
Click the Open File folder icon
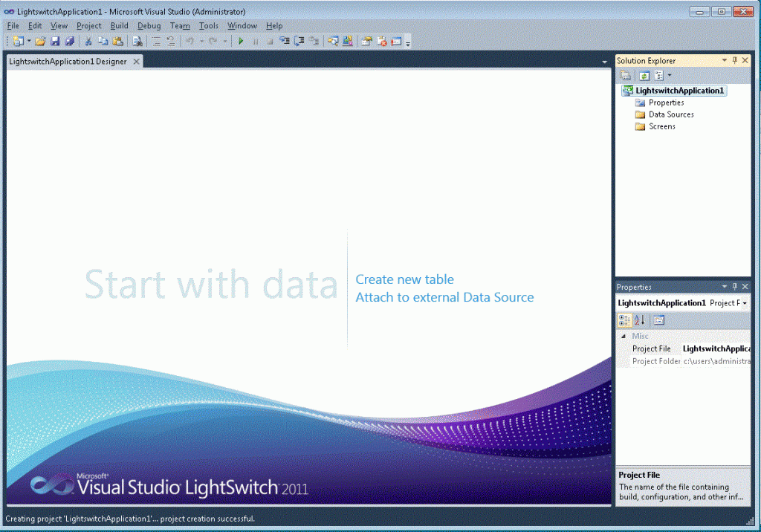41,42
